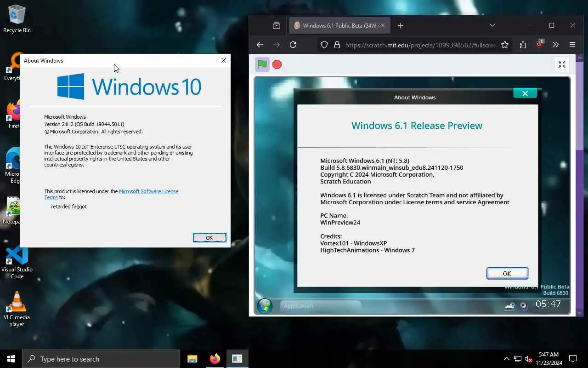Open Firefox View icon beside tabs
Image resolution: width=588 pixels, height=368 pixels.
pos(276,25)
